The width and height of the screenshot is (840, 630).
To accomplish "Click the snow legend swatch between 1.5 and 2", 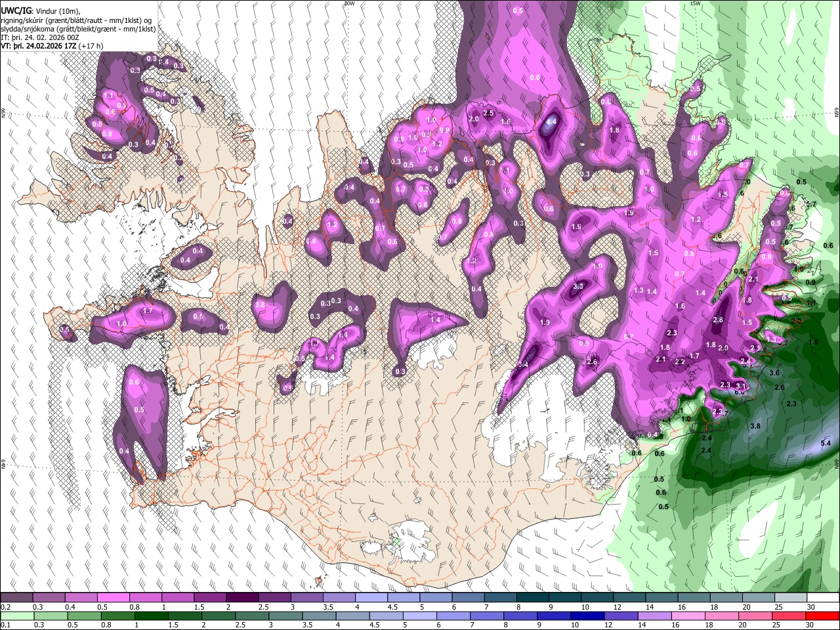I will tap(209, 598).
